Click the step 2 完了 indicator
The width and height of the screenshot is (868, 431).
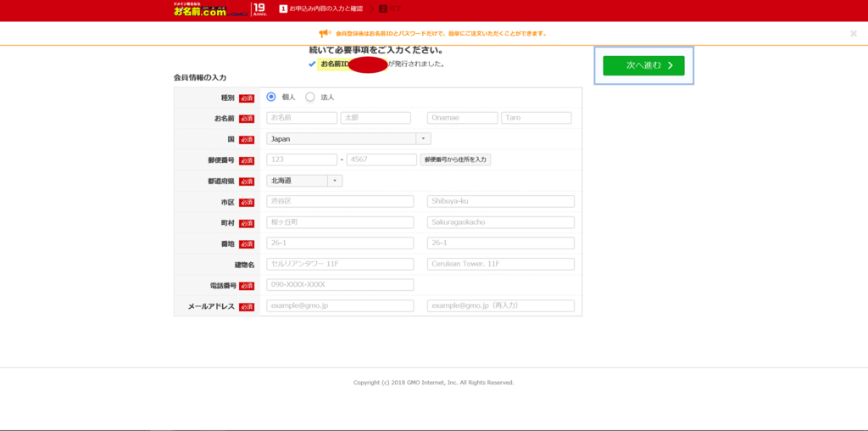390,8
